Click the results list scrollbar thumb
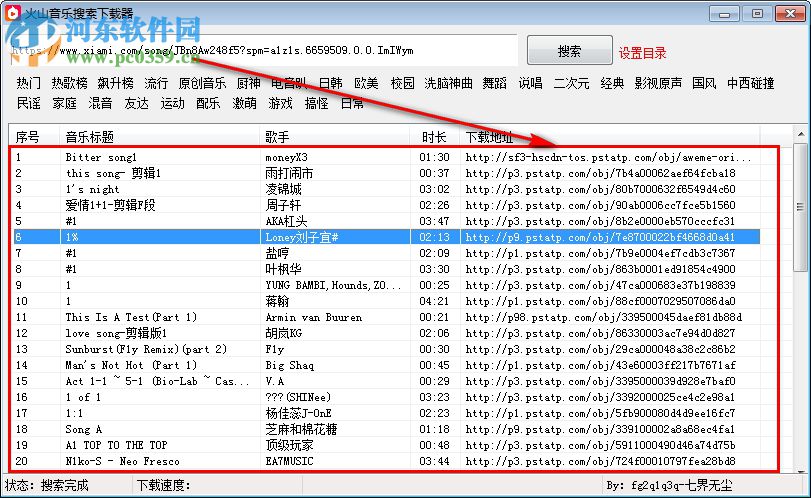The image size is (811, 498). coord(800,207)
